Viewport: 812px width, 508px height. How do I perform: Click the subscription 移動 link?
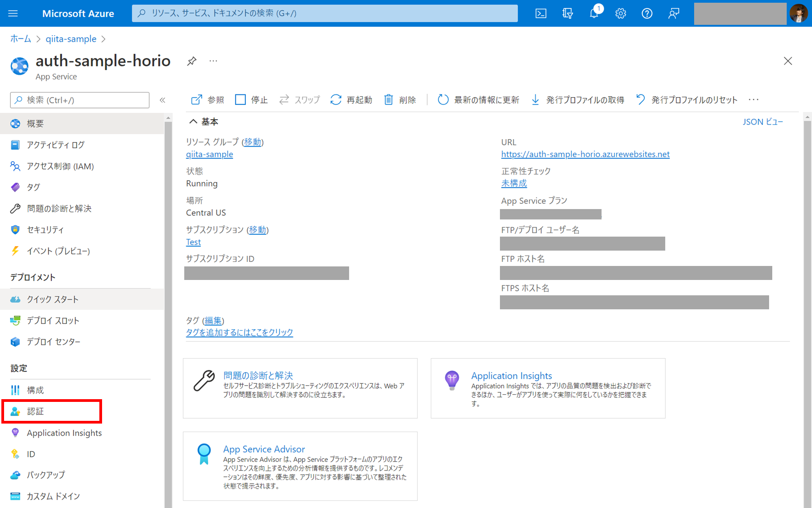[x=257, y=229]
